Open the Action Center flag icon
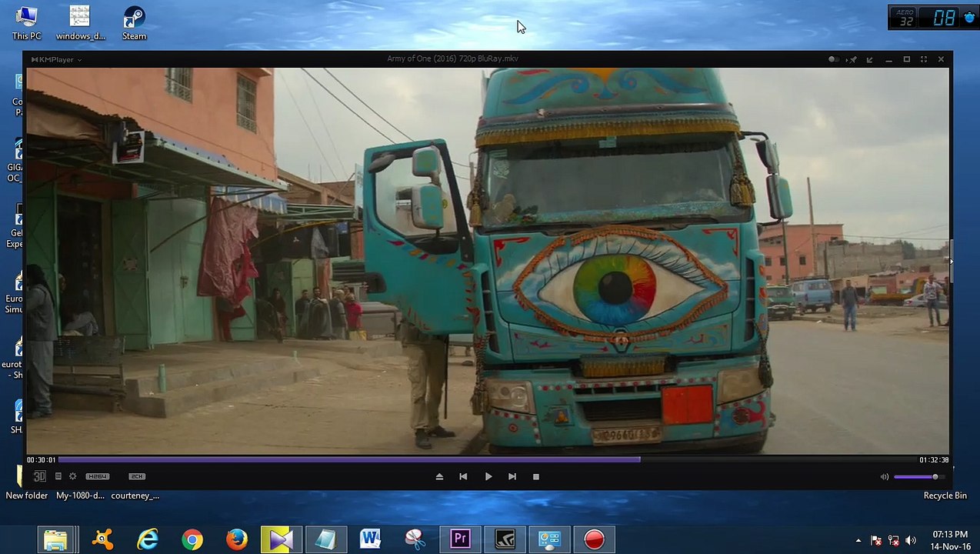Viewport: 980px width, 554px height. 876,540
